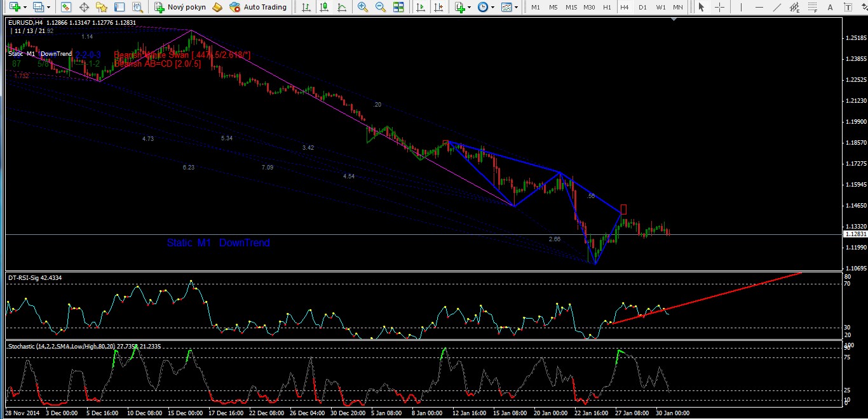Switch to the M15 timeframe
The height and width of the screenshot is (419, 868).
tap(571, 7)
